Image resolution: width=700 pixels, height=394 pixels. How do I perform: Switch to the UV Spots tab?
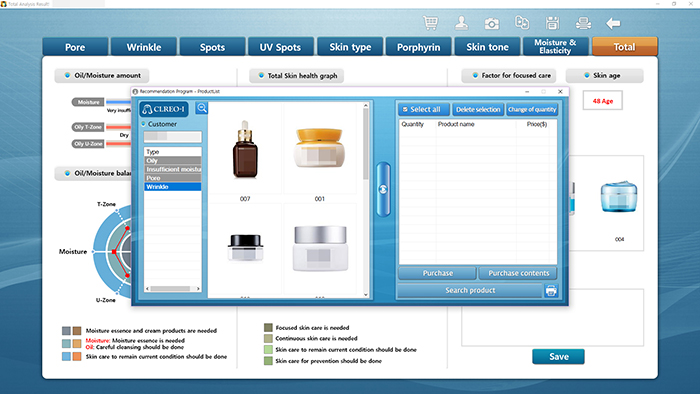pyautogui.click(x=280, y=47)
